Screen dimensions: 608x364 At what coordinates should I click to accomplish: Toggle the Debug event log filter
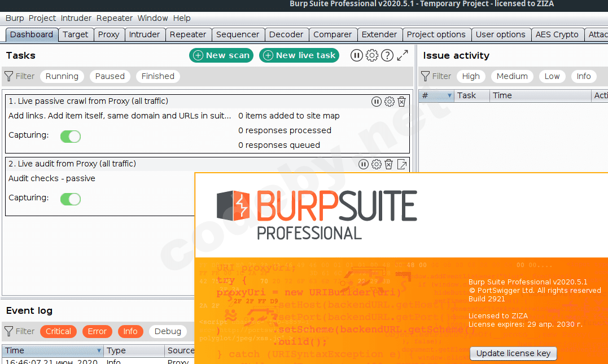[168, 331]
